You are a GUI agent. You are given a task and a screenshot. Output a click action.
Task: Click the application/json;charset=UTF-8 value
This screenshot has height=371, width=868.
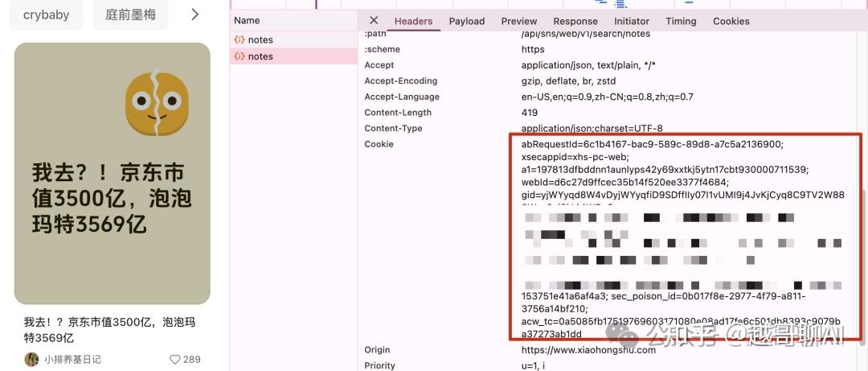pyautogui.click(x=592, y=129)
